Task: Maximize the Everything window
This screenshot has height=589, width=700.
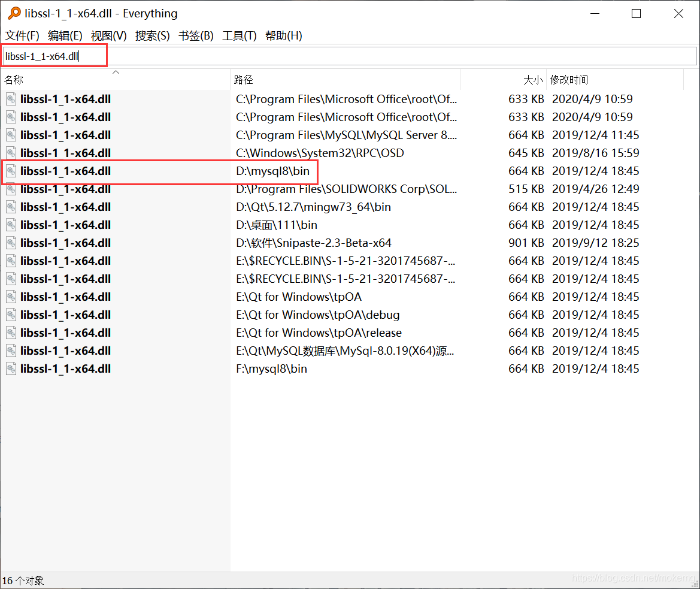Action: (636, 14)
